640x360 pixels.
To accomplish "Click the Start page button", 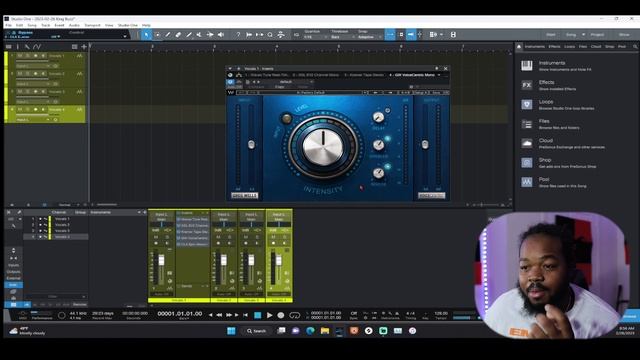I will pyautogui.click(x=551, y=35).
